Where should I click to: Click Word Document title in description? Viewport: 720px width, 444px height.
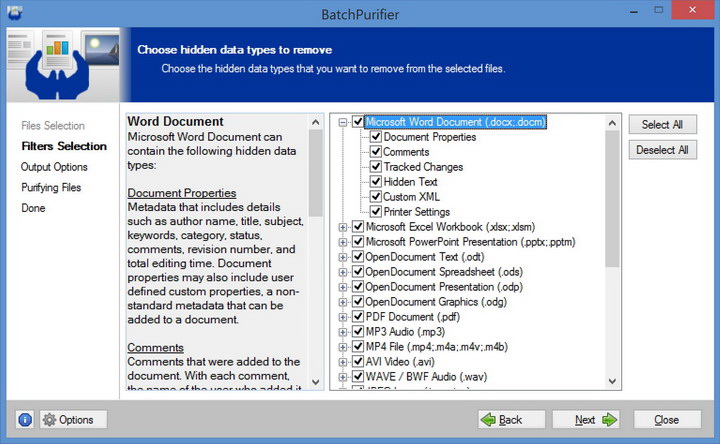175,121
